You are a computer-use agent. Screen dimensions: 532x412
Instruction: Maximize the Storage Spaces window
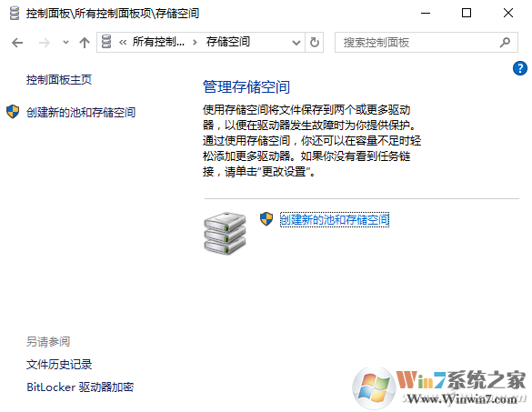click(x=467, y=14)
